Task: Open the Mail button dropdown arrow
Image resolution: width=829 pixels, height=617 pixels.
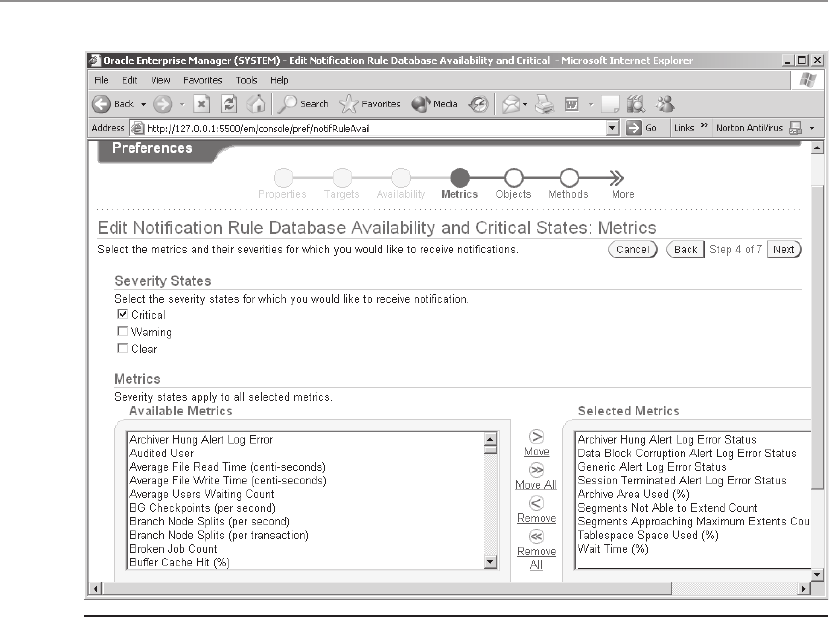Action: 524,105
